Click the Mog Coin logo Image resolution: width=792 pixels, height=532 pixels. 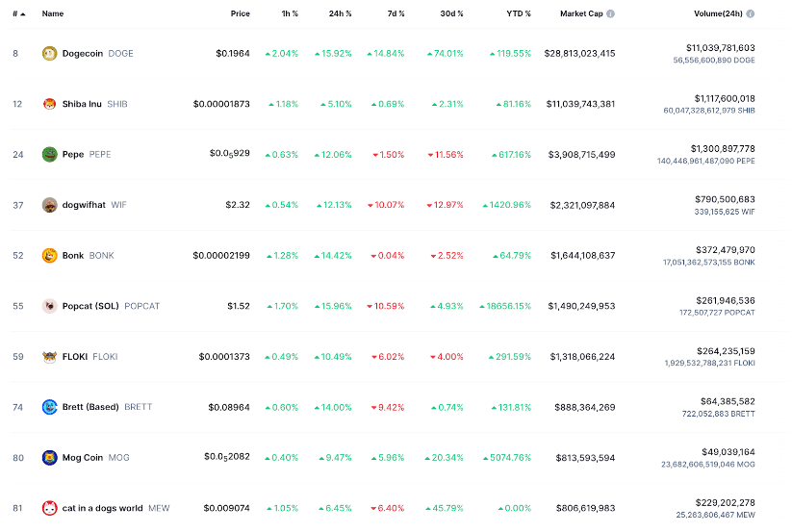click(50, 457)
